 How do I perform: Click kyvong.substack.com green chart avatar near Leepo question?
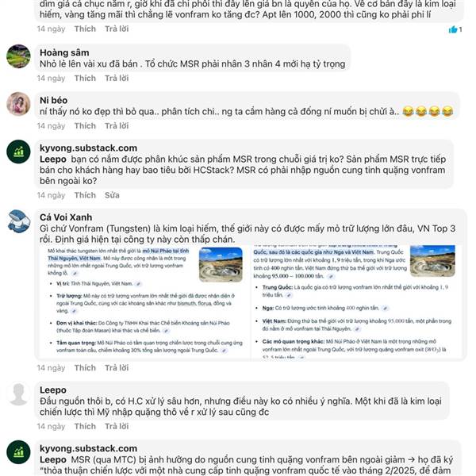click(x=18, y=152)
